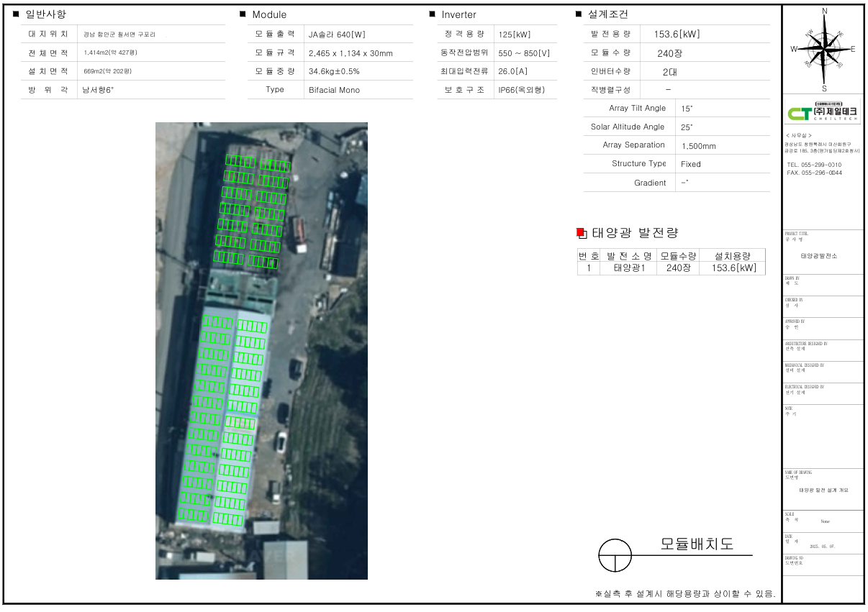Screen dimensions: 868x612
Task: Select the inverter 정격용량 125[kW] value
Action: pos(514,35)
